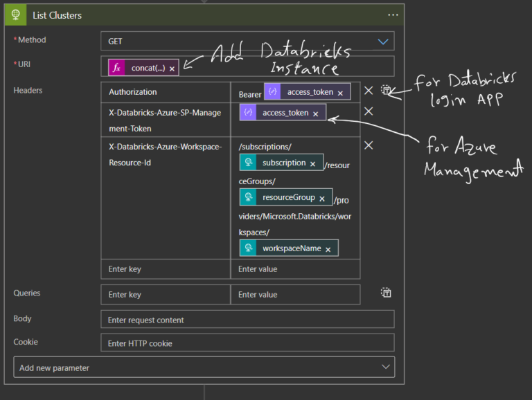Image resolution: width=532 pixels, height=400 pixels.
Task: Click the Body request content field
Action: pos(247,319)
